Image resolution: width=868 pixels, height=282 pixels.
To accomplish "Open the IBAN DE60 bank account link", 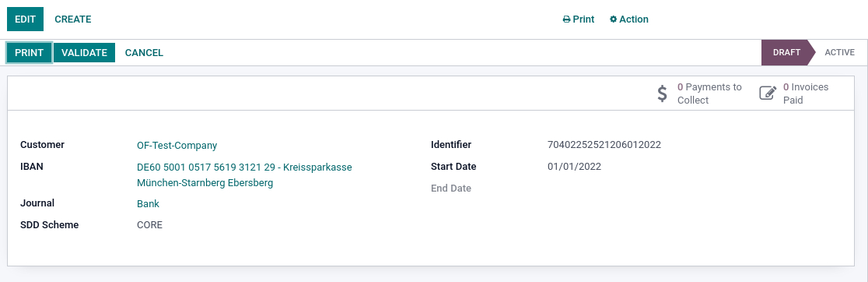I will click(244, 175).
